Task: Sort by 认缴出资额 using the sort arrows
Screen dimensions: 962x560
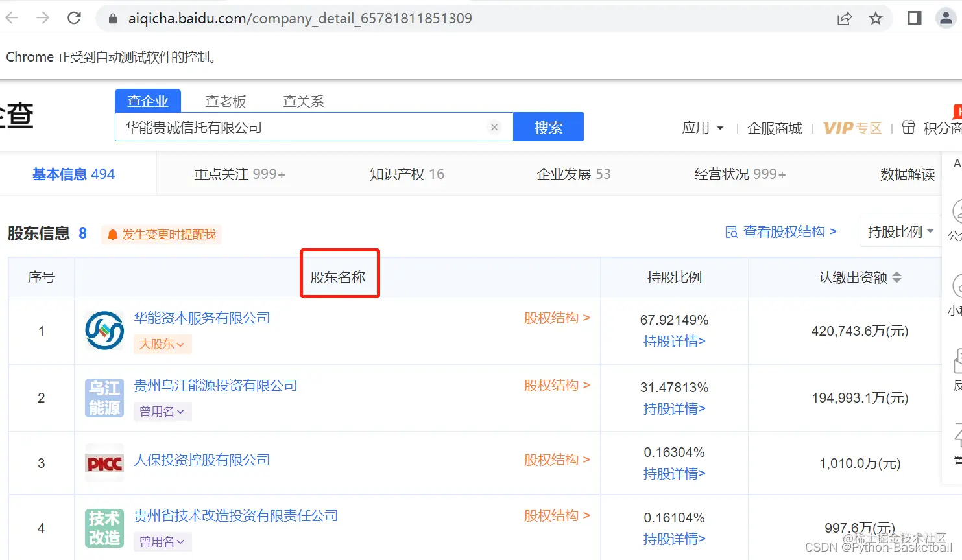Action: tap(896, 277)
